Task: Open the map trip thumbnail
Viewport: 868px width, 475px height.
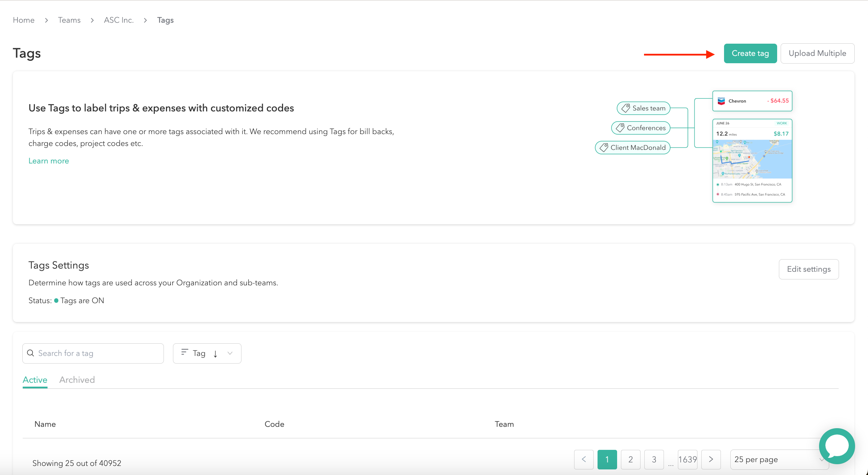Action: 752,159
